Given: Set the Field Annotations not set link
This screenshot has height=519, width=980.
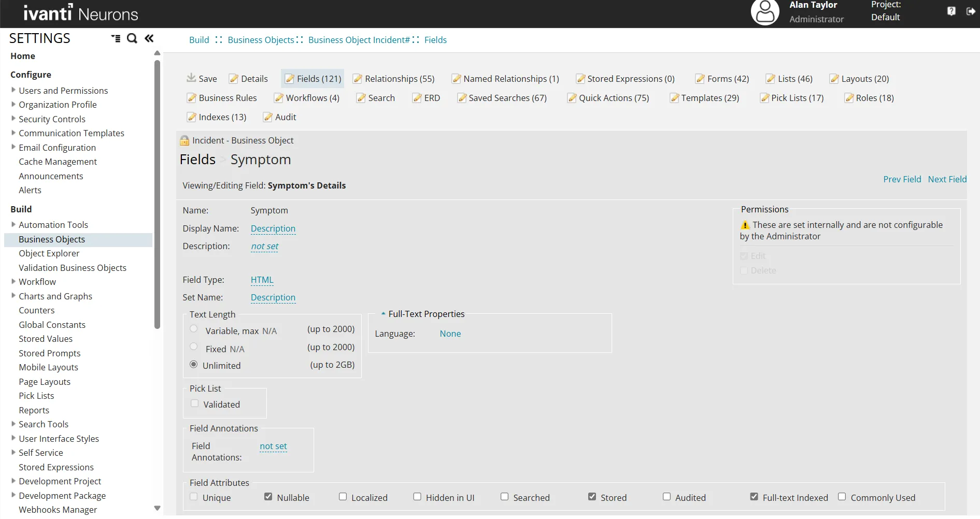Looking at the screenshot, I should (273, 446).
